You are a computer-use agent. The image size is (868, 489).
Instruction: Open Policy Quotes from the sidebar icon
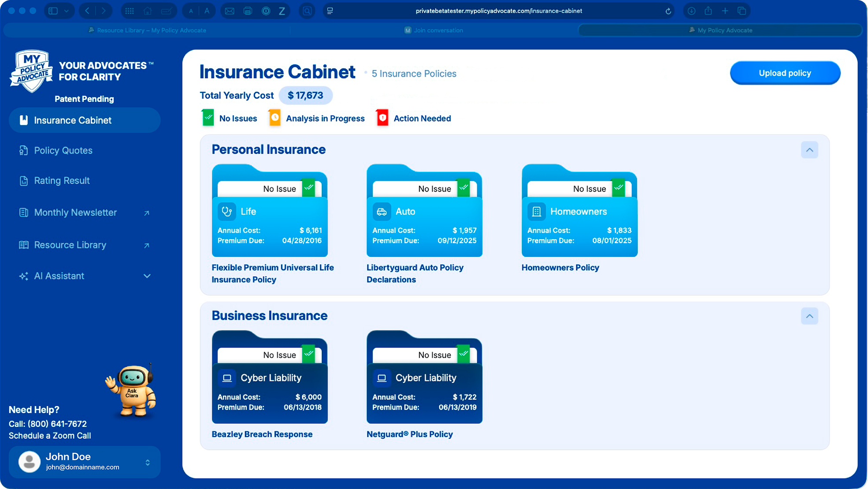24,150
